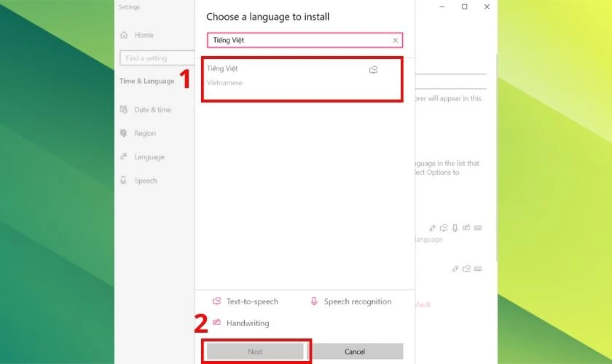Image resolution: width=612 pixels, height=364 pixels.
Task: Click the Cancel button
Action: pyautogui.click(x=354, y=352)
